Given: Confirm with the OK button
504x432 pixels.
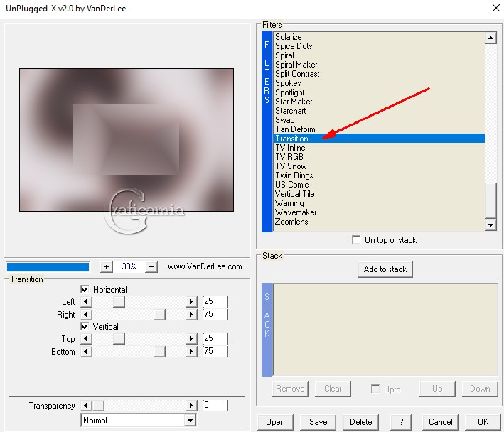Looking at the screenshot, I should click(483, 422).
